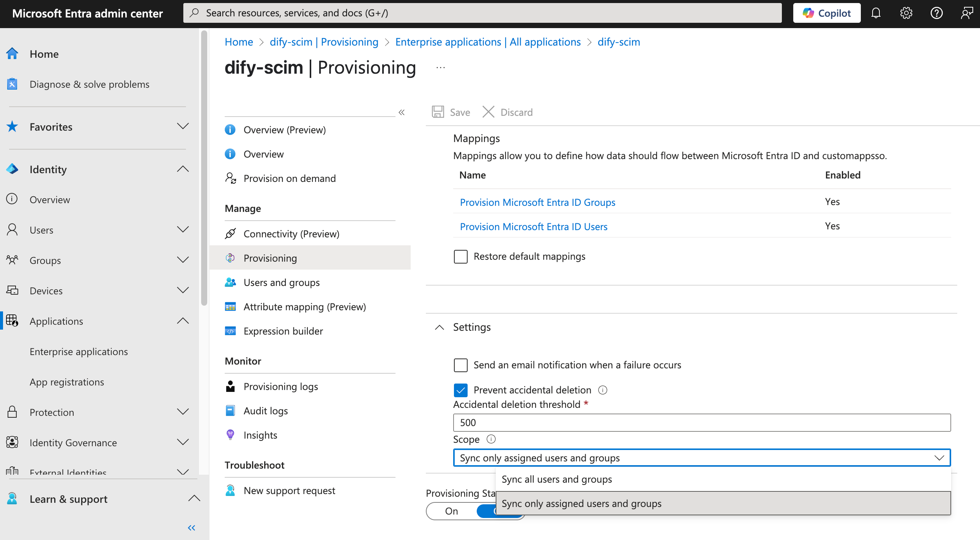The height and width of the screenshot is (540, 980).
Task: Open Provision Microsoft Entra ID Groups mapping
Action: (x=537, y=202)
